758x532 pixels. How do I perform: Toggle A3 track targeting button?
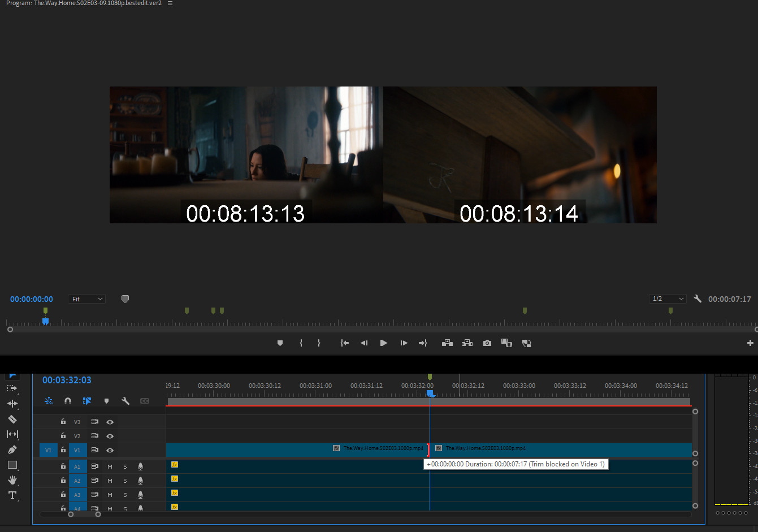tap(77, 495)
